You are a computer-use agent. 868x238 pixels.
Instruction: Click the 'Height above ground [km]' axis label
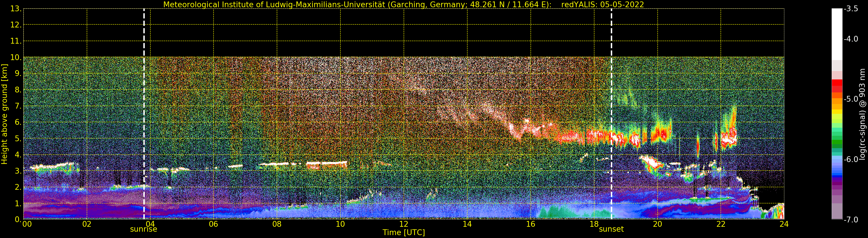click(x=4, y=114)
